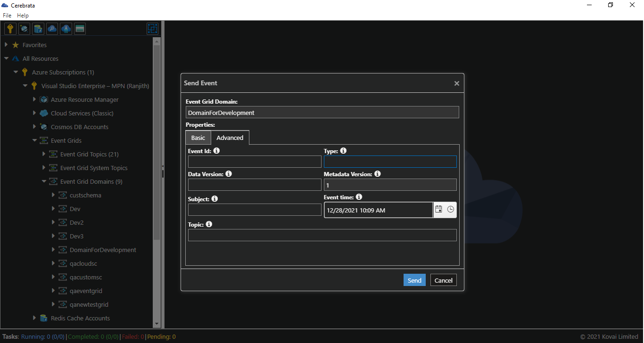Select the Advanced properties tab

click(230, 138)
